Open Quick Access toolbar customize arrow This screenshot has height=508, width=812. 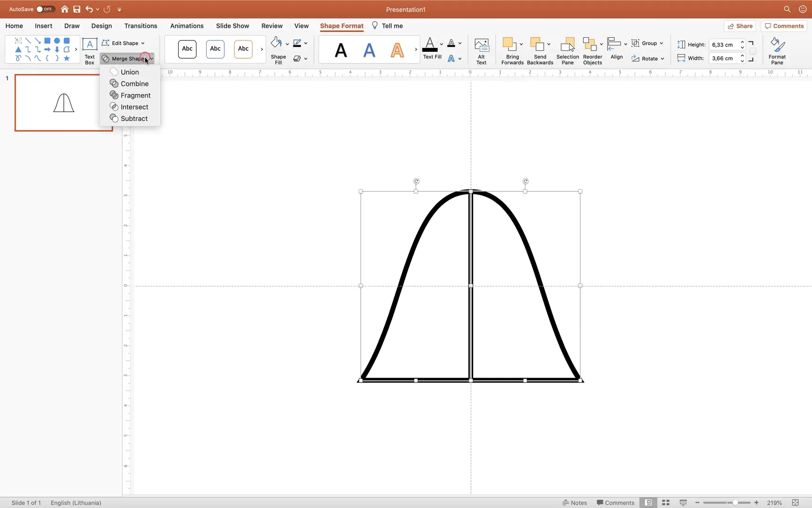point(119,9)
